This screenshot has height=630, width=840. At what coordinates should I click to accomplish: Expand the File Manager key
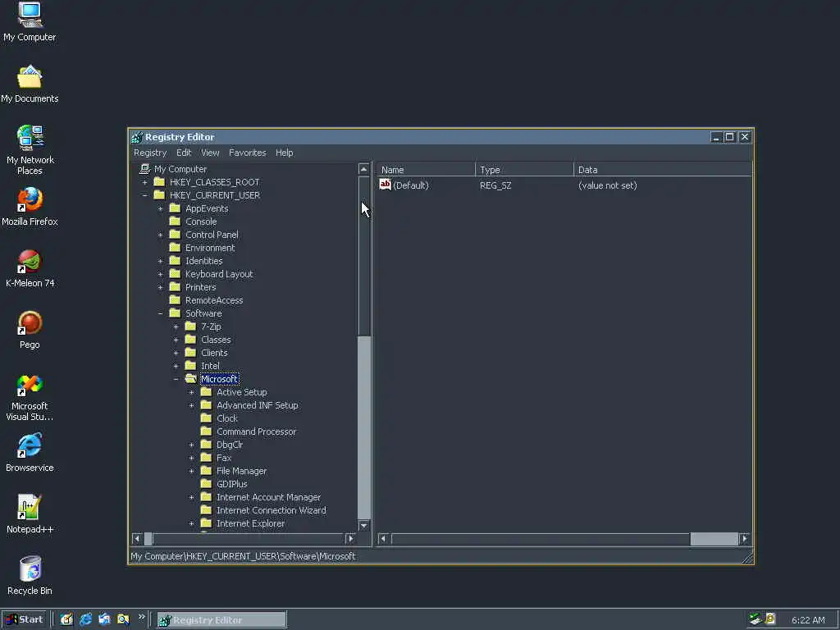click(191, 471)
